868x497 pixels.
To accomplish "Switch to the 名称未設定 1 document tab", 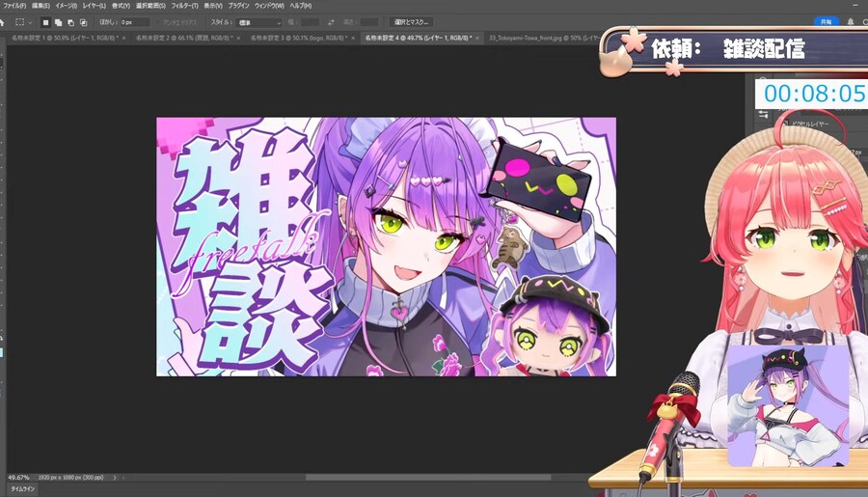I will [x=65, y=38].
